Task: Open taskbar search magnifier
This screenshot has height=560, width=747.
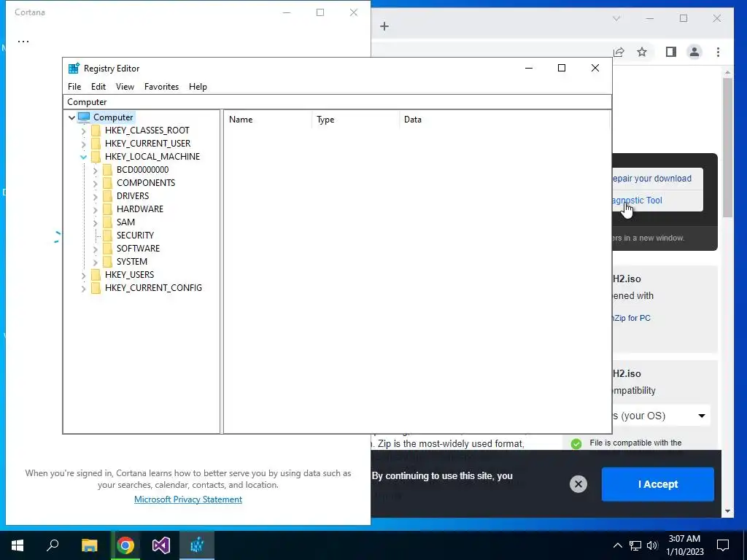Action: click(x=53, y=545)
